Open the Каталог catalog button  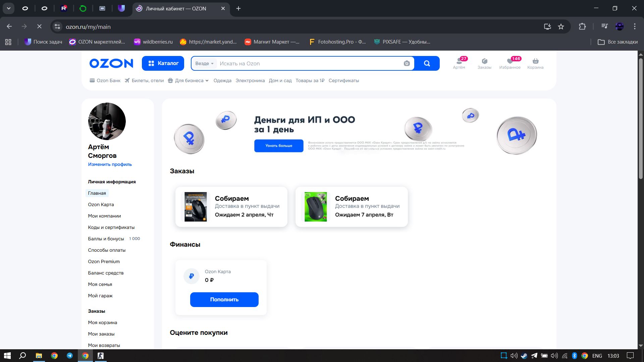coord(163,63)
